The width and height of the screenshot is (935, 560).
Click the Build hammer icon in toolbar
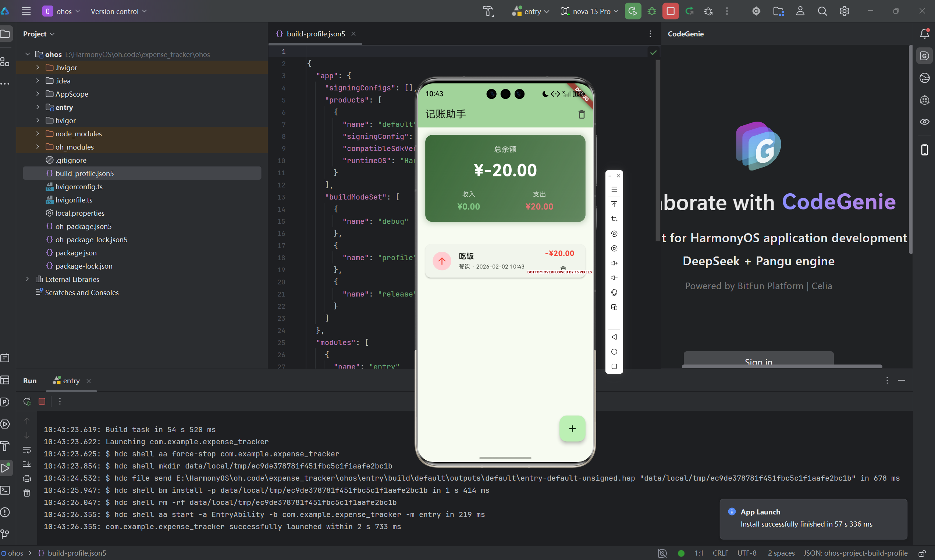point(488,11)
